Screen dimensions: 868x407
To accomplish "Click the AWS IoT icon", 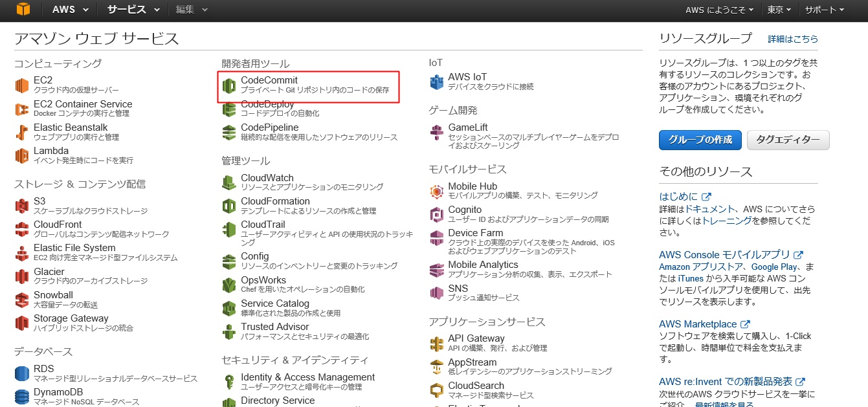I will coord(436,82).
